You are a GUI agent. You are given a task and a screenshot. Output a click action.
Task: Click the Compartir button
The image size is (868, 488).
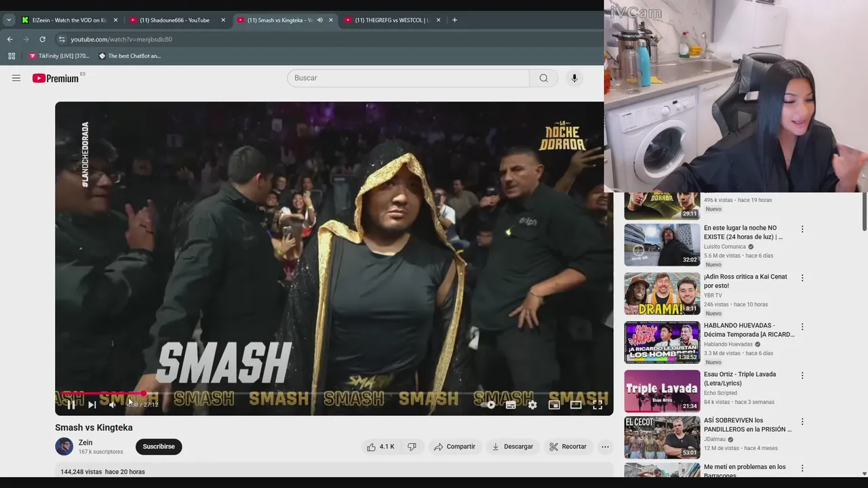tap(454, 447)
